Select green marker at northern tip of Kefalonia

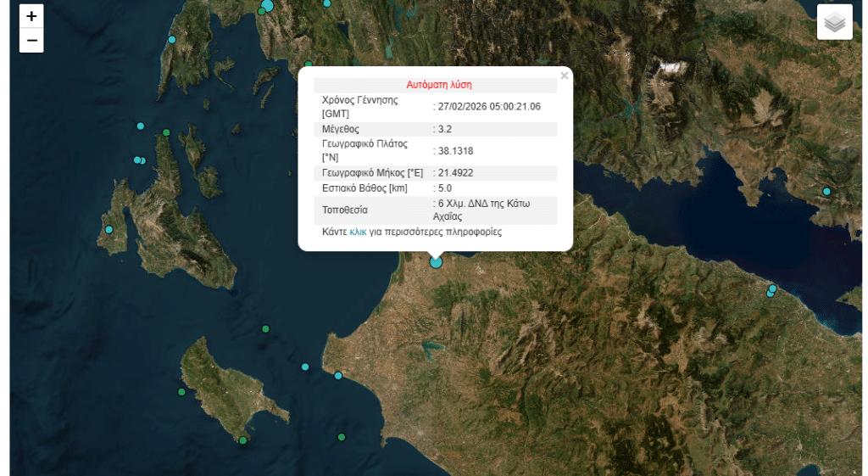pyautogui.click(x=166, y=132)
